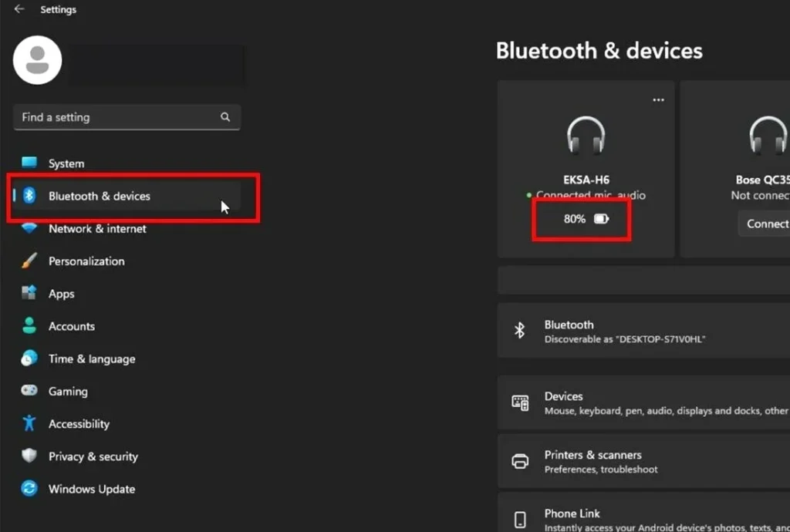Check the 80% battery indicator on EKSA-H6
The width and height of the screenshot is (790, 532).
[580, 218]
